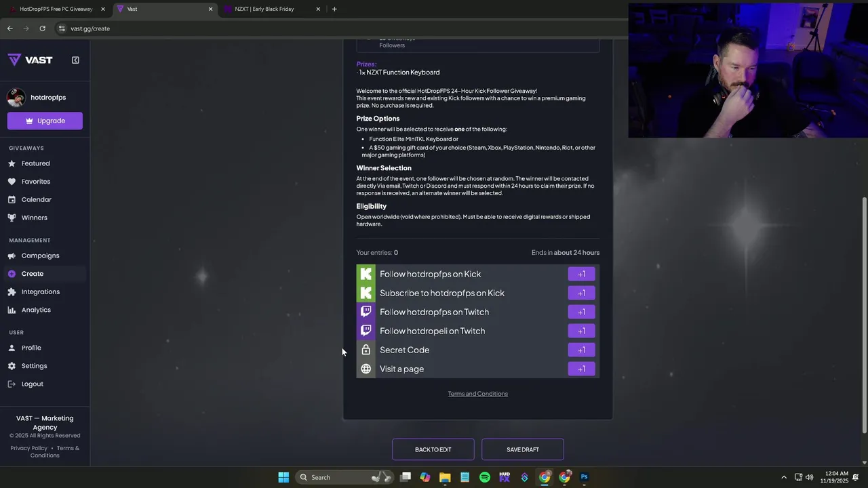Click +1 for Visit a page entry

click(x=581, y=369)
